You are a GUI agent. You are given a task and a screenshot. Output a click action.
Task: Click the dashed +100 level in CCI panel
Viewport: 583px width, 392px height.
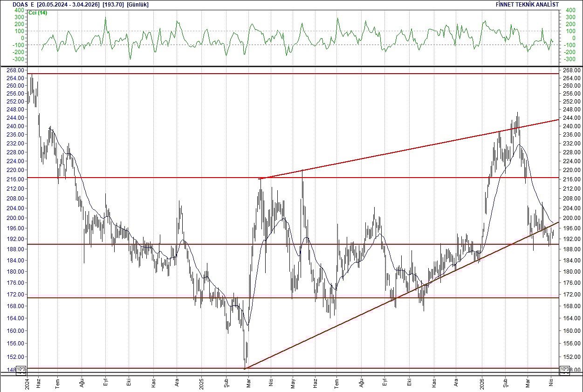(x=280, y=30)
